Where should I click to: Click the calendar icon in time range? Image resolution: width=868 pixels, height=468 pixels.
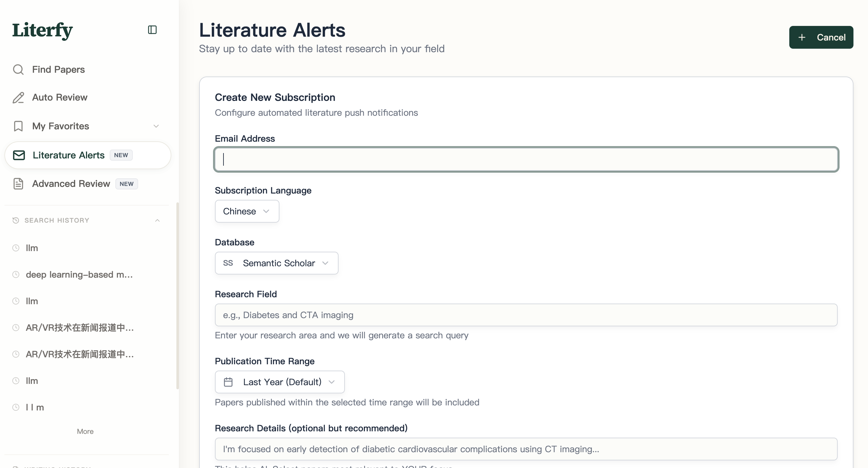tap(228, 382)
